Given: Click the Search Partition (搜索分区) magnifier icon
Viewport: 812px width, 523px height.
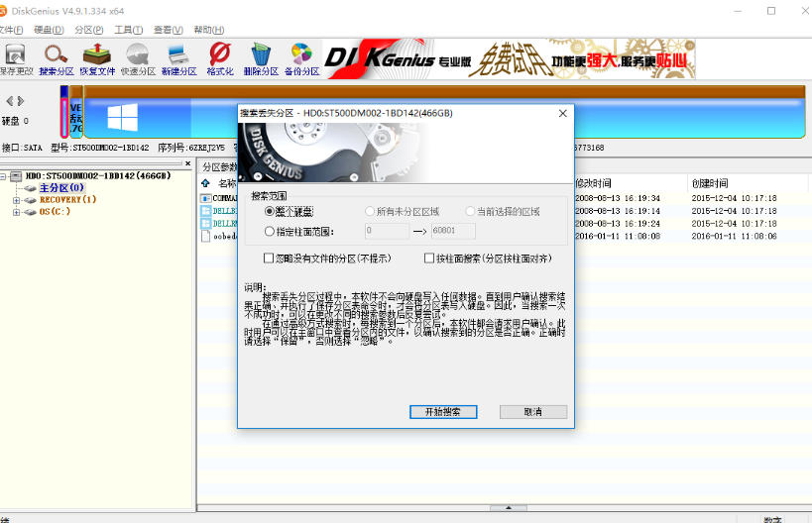Looking at the screenshot, I should pos(56,59).
